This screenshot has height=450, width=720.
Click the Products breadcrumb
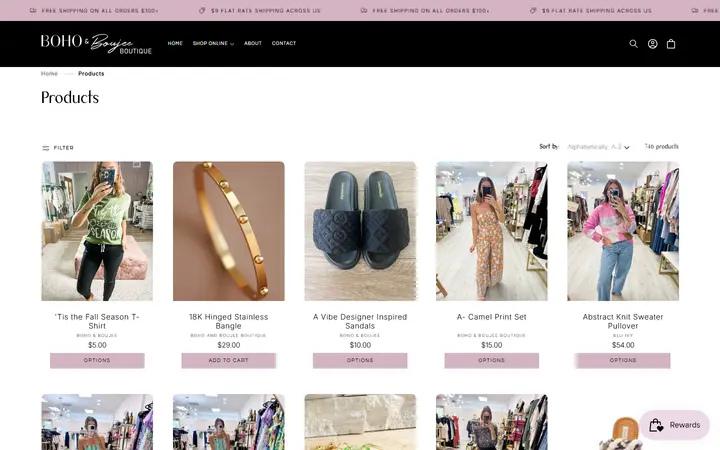click(91, 73)
